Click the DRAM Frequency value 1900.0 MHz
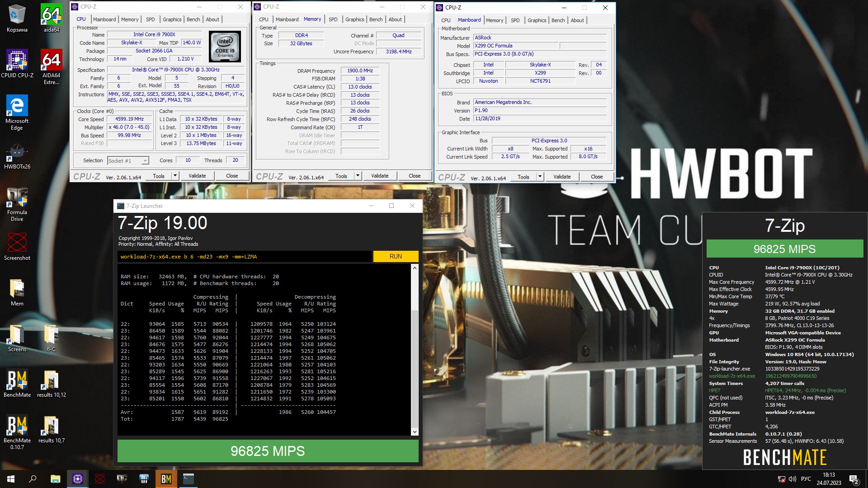This screenshot has height=488, width=868. 360,70
